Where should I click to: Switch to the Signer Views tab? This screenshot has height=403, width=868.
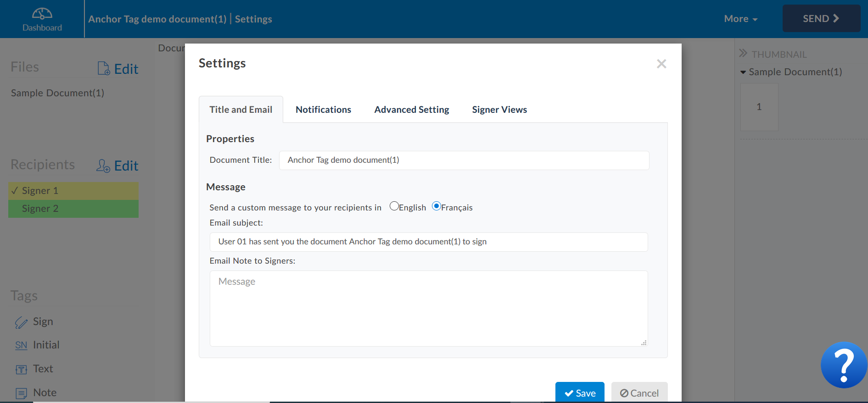[x=499, y=110]
